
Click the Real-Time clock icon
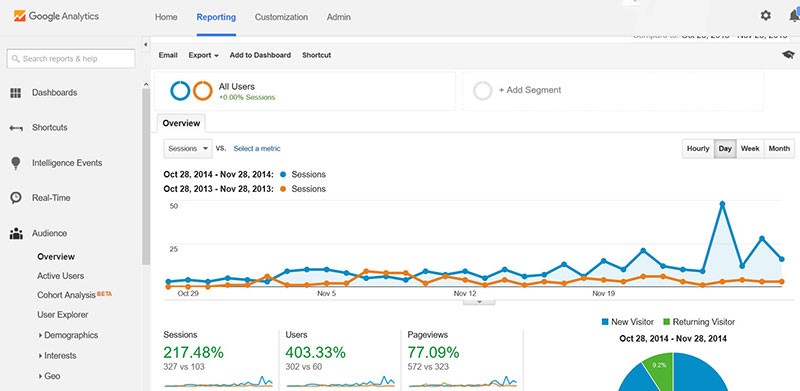point(16,198)
